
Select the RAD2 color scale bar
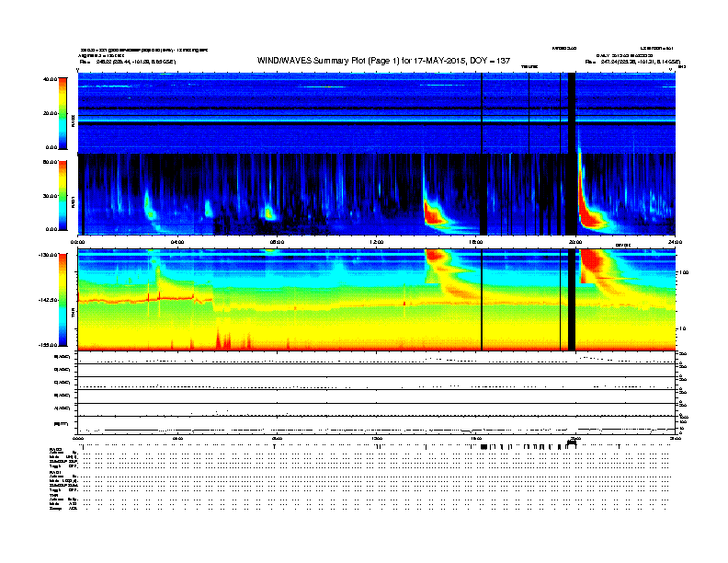[x=63, y=113]
